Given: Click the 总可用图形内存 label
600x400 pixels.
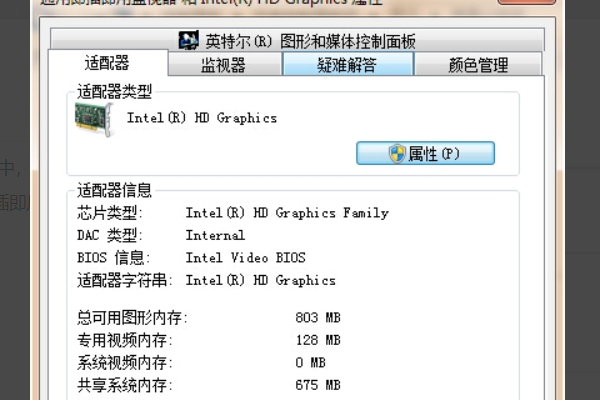Looking at the screenshot, I should click(x=132, y=318).
